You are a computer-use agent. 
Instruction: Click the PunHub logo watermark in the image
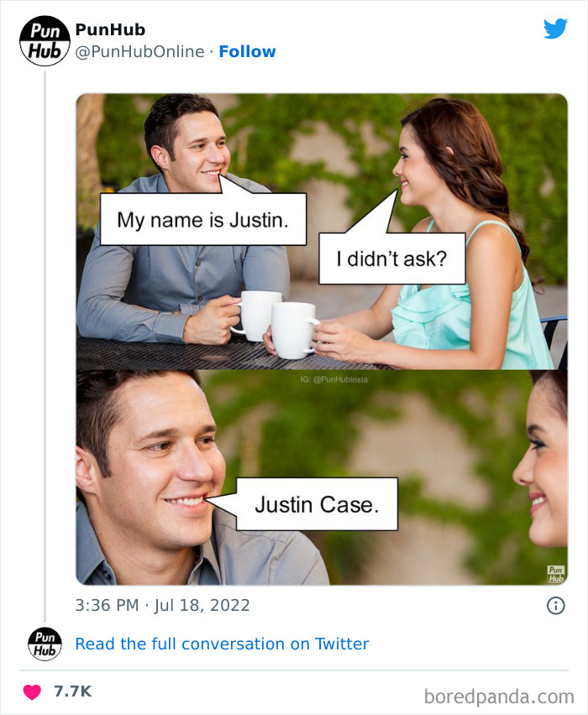tap(555, 572)
